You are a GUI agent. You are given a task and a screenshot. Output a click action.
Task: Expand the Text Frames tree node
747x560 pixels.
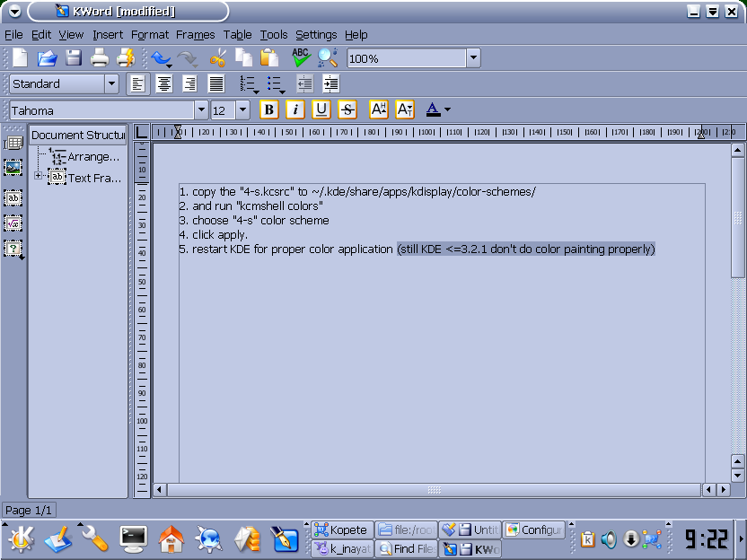click(38, 176)
